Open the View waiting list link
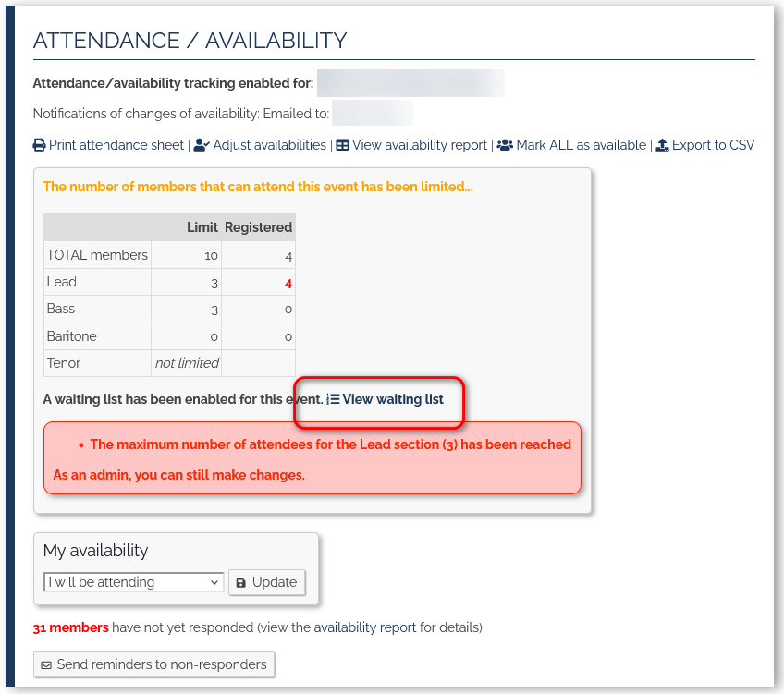Screen dimensions: 784x694 [393, 399]
